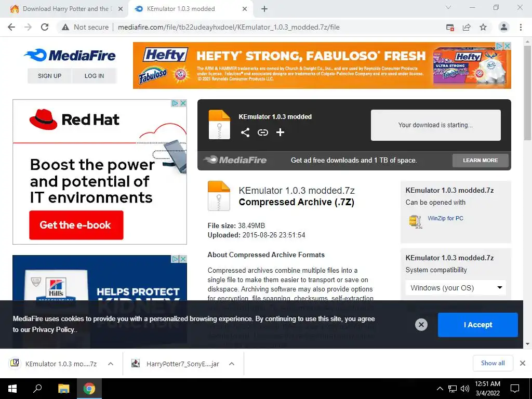This screenshot has width=532, height=399.
Task: Open the notification center icon
Action: pos(515,389)
